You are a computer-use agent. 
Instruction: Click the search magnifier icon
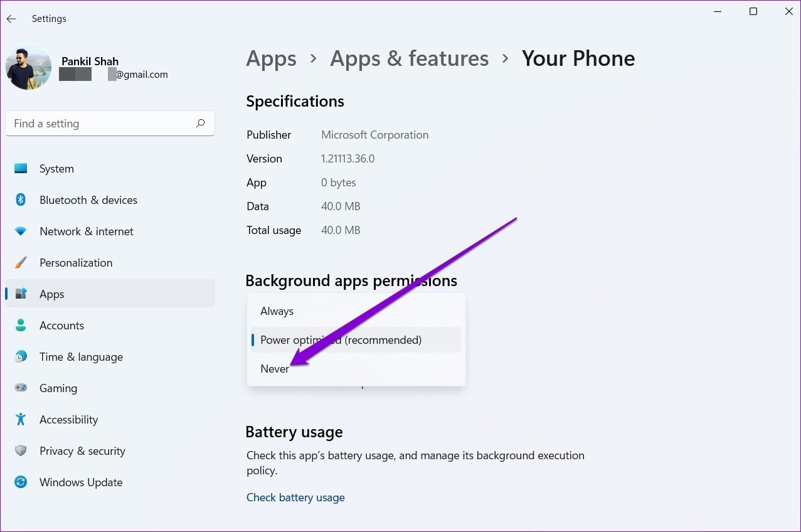(200, 124)
